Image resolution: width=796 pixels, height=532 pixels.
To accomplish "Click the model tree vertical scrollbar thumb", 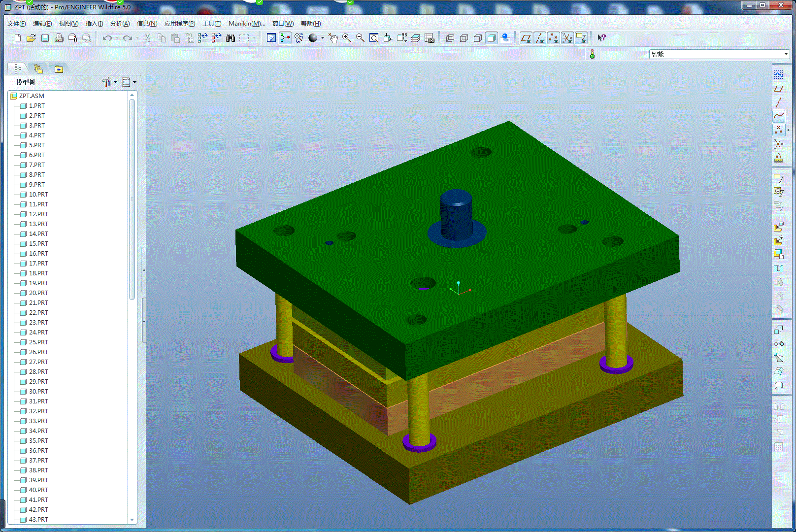I will pos(132,199).
